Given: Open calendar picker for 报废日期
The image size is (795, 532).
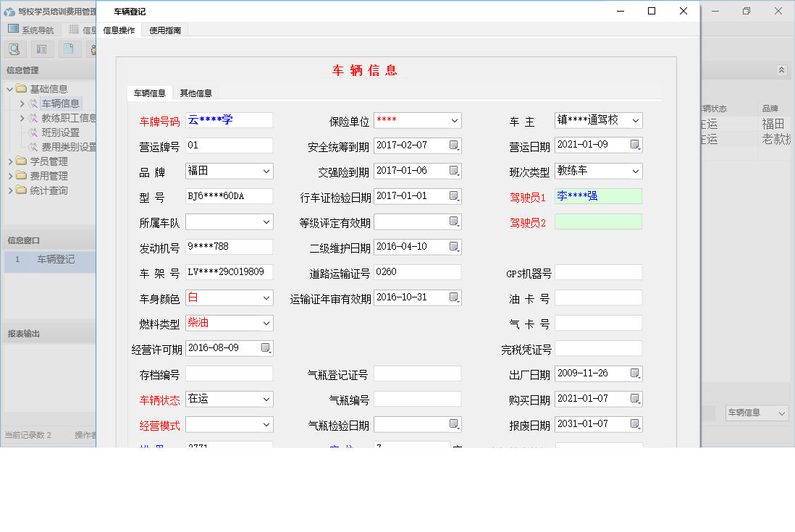Looking at the screenshot, I should tap(636, 424).
